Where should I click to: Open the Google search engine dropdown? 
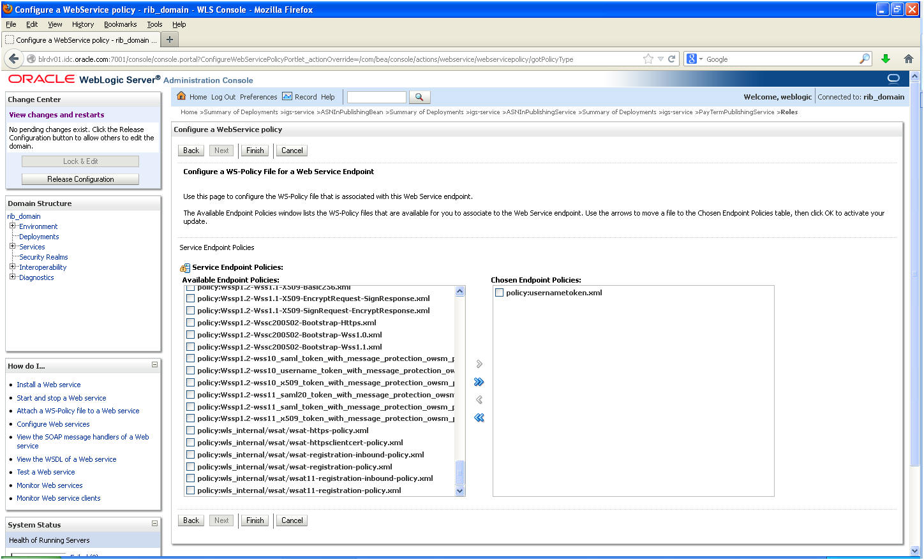click(x=701, y=59)
